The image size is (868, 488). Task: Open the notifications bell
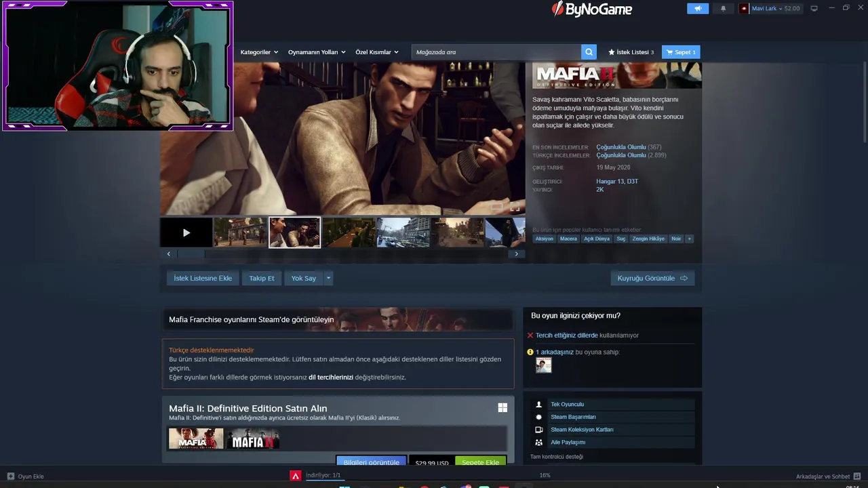point(723,9)
